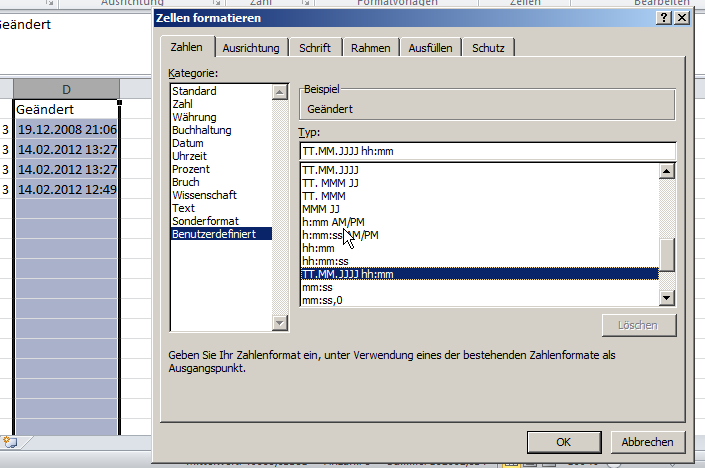Select Prozent category
The width and height of the screenshot is (705, 468).
coord(221,169)
